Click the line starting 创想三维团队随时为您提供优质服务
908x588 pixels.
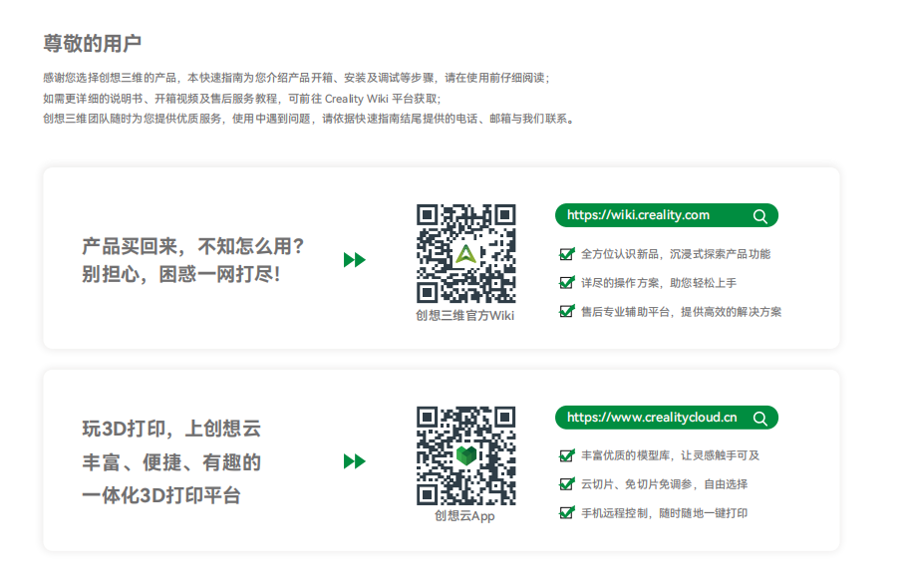[x=309, y=119]
